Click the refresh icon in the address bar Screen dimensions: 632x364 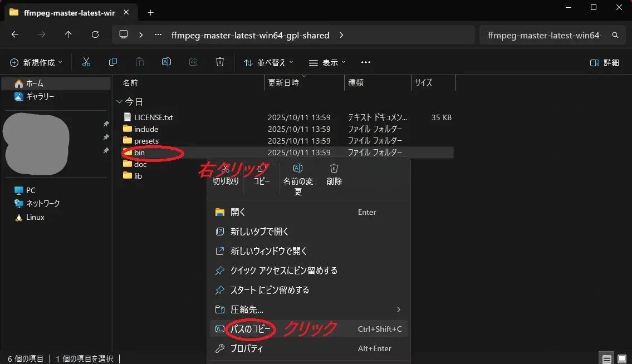95,35
